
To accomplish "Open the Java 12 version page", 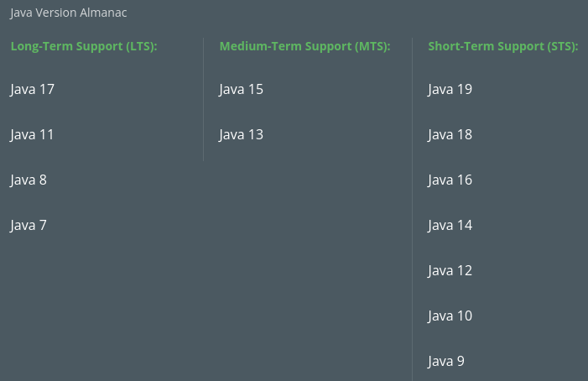I will pyautogui.click(x=450, y=270).
